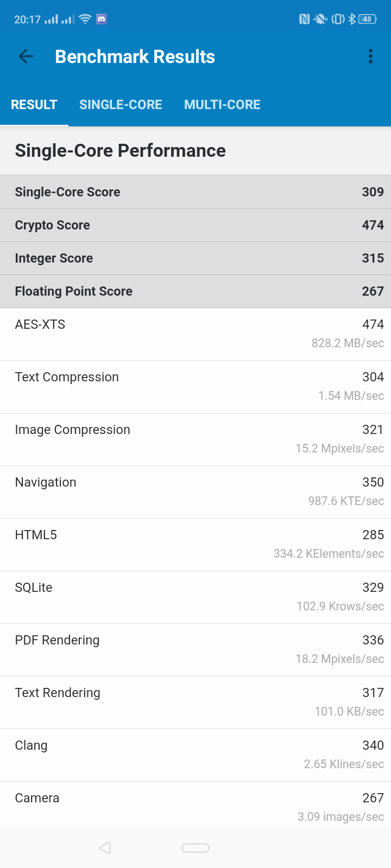This screenshot has width=391, height=868.
Task: Select the Text Compression result row
Action: [x=195, y=387]
